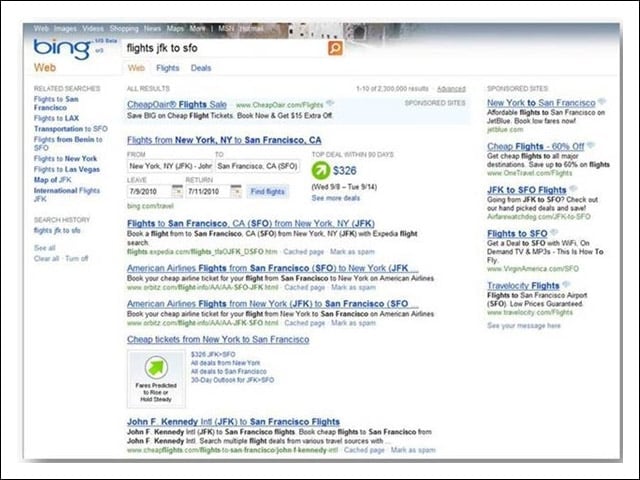The height and width of the screenshot is (480, 640).
Task: Open Videos in the top navigation
Action: click(x=93, y=29)
